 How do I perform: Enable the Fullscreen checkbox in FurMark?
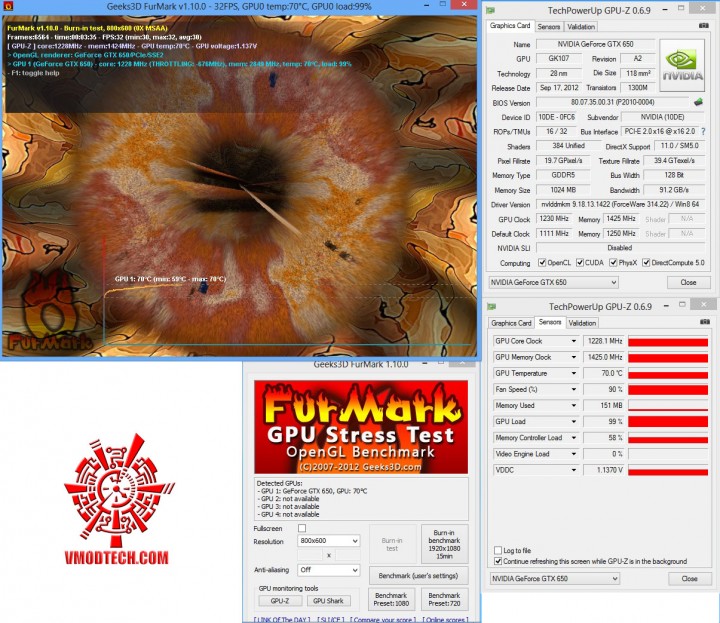[302, 528]
